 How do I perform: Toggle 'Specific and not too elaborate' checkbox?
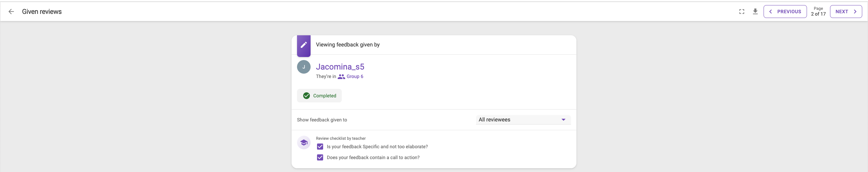[320, 147]
